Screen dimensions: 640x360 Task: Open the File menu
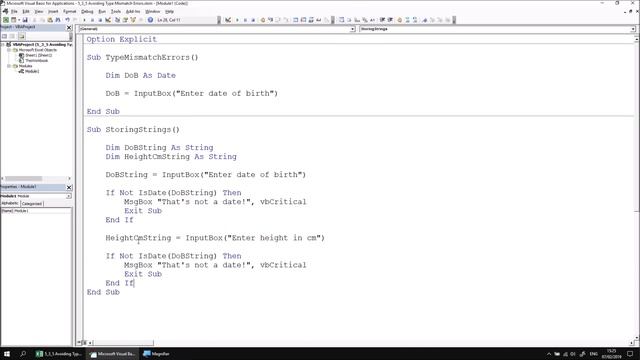coord(14,11)
